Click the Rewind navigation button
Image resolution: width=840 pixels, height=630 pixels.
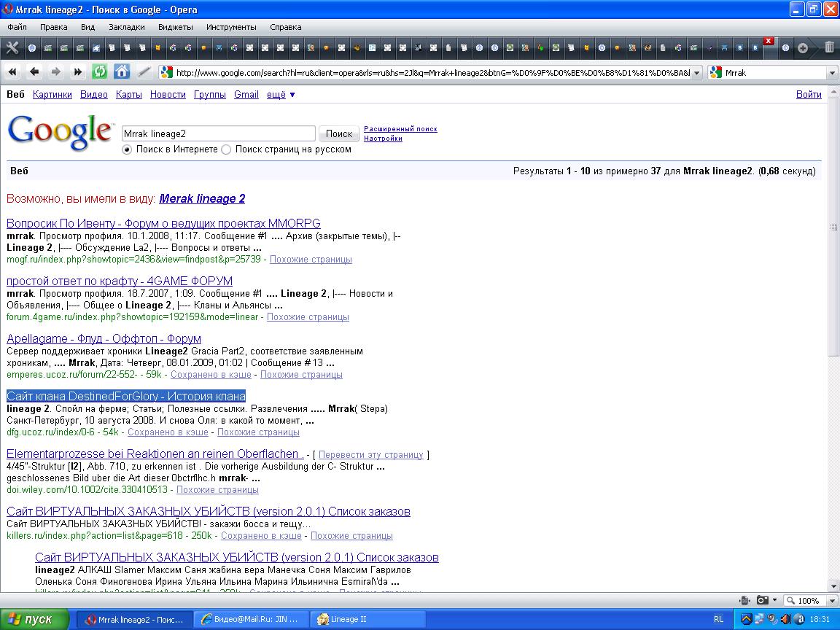13,71
